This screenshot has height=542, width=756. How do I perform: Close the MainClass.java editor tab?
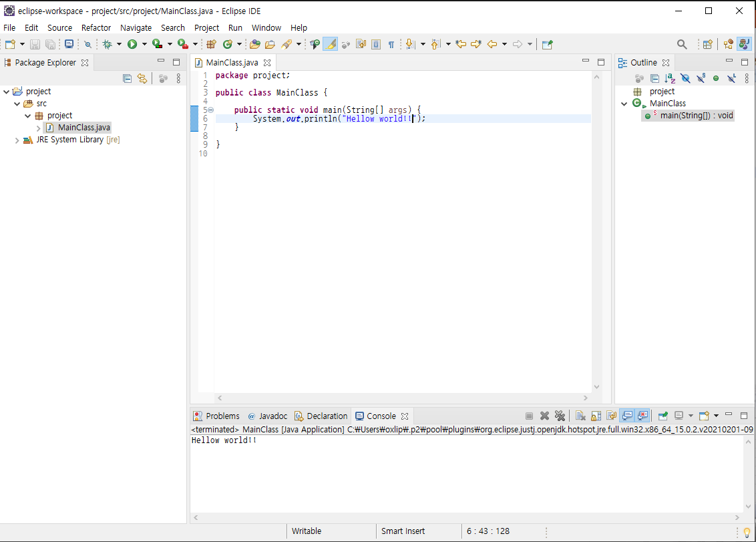(267, 63)
